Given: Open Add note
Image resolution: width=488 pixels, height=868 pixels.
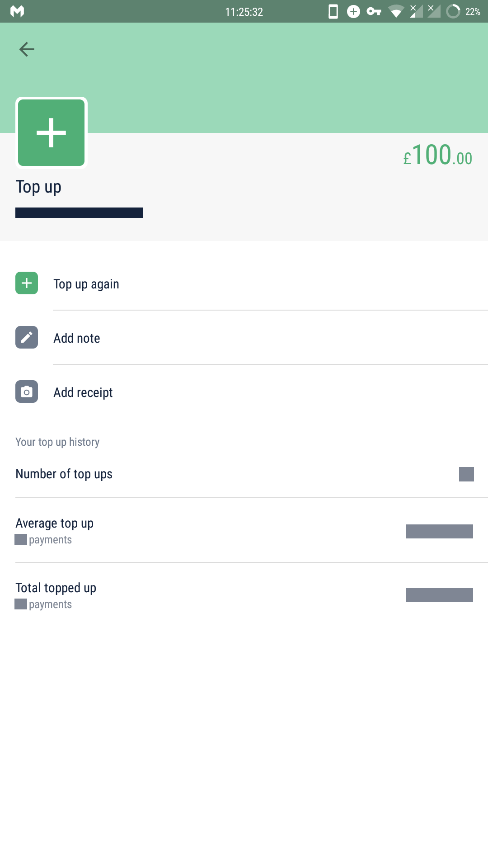Looking at the screenshot, I should (77, 338).
